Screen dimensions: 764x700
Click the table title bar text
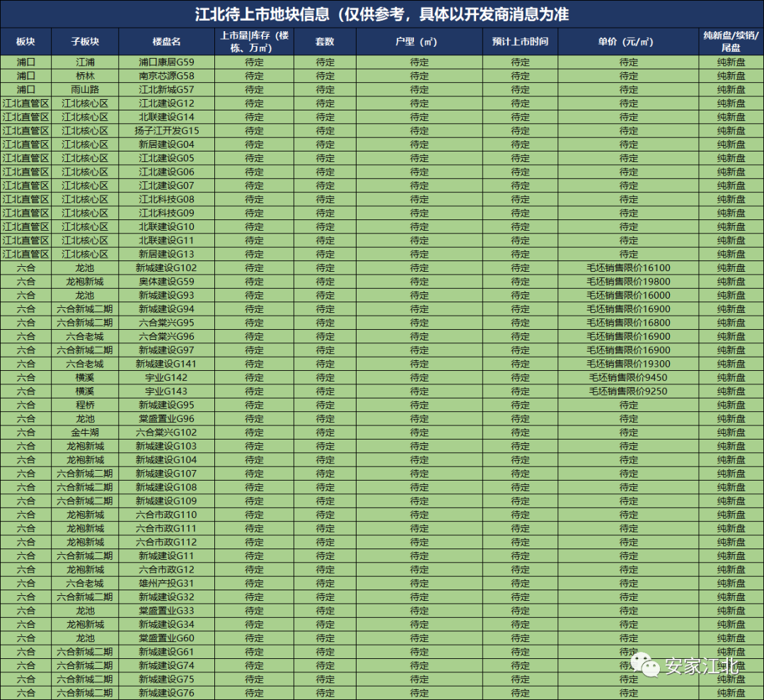pos(382,14)
